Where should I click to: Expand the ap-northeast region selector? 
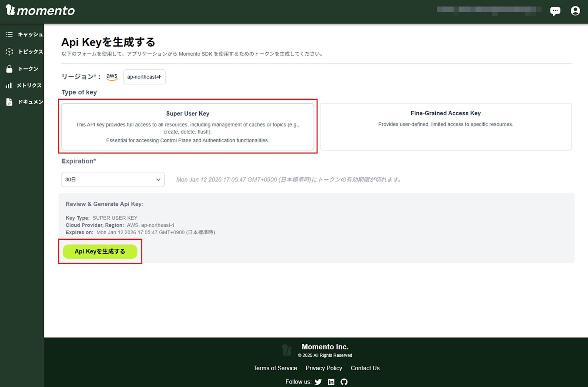pos(144,77)
